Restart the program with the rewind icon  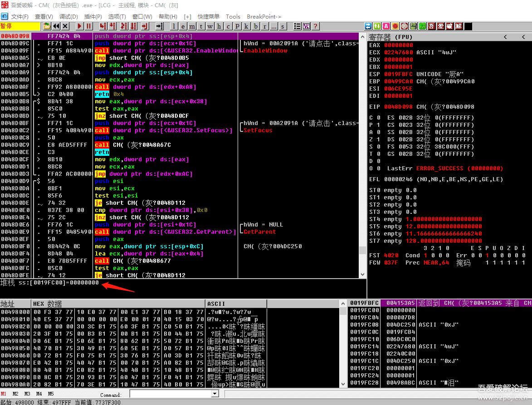pos(56,26)
